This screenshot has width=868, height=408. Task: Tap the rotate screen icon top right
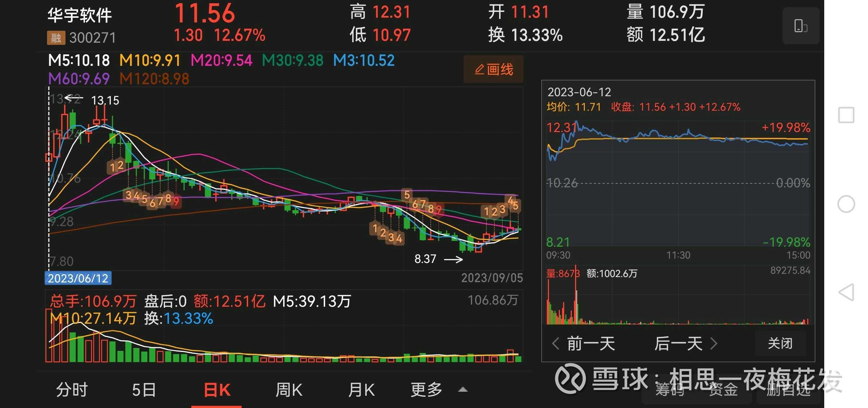coord(800,26)
